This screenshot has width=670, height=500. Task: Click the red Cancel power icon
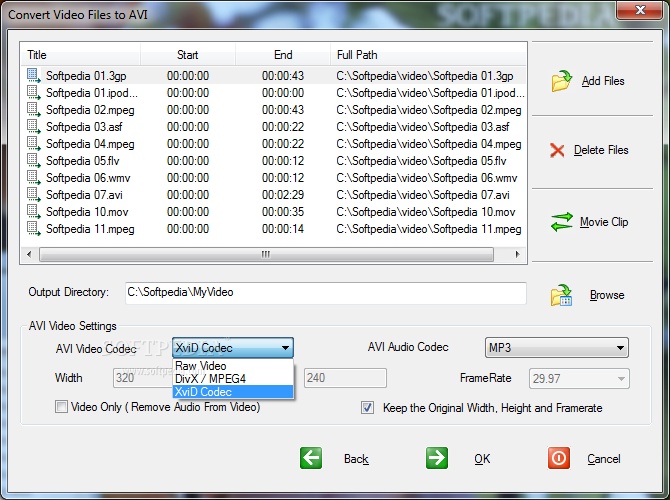point(559,459)
